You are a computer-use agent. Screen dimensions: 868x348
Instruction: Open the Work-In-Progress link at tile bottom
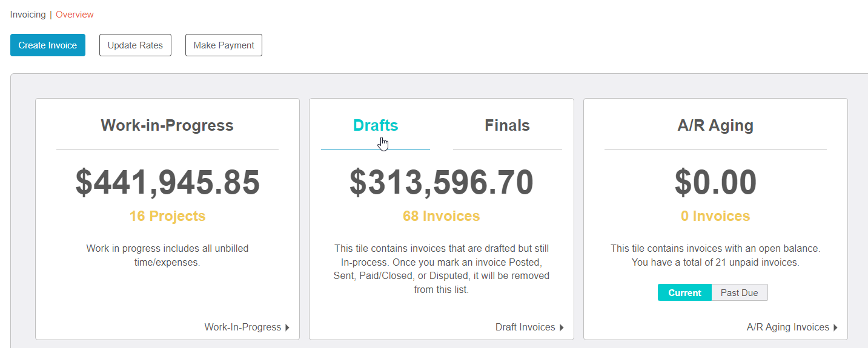tap(243, 327)
